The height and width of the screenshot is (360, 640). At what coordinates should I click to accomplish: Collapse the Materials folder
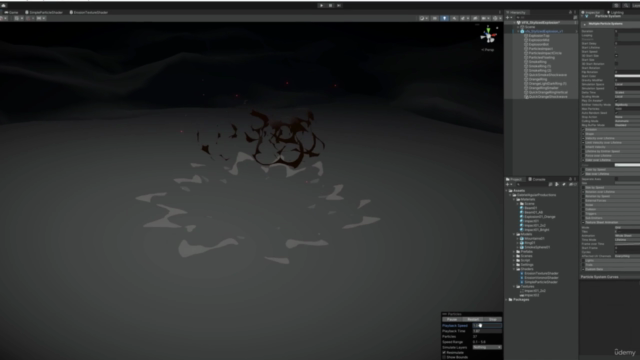(514, 199)
